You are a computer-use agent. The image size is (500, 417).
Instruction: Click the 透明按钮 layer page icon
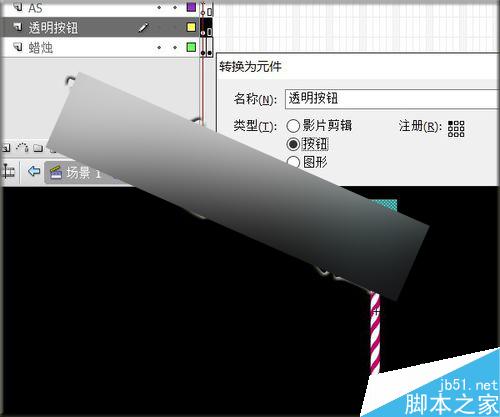[x=18, y=27]
